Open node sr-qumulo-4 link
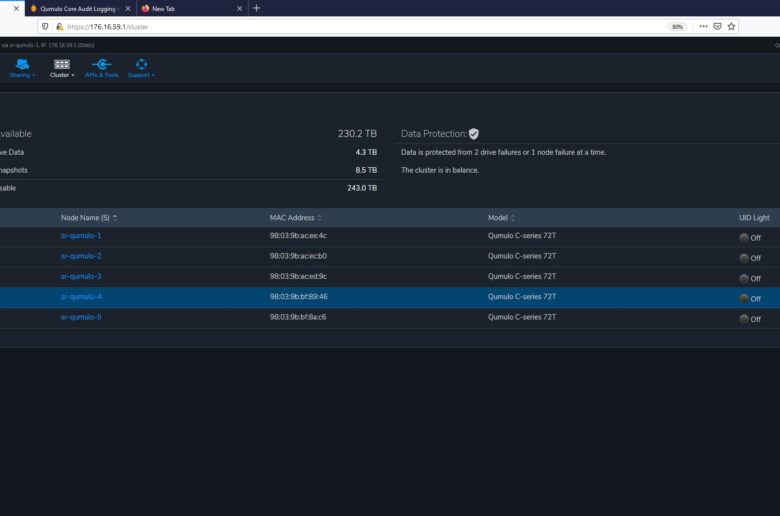 [81, 297]
